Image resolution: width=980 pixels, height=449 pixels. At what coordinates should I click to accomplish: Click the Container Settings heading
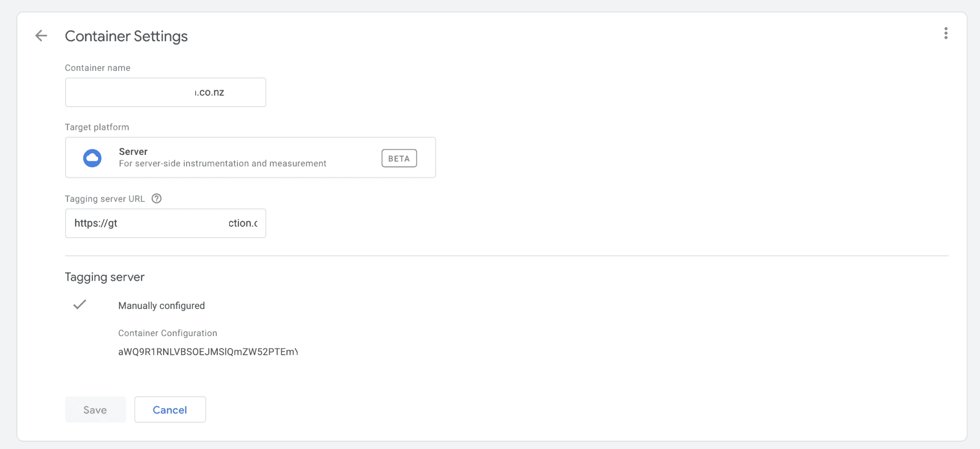pyautogui.click(x=126, y=36)
